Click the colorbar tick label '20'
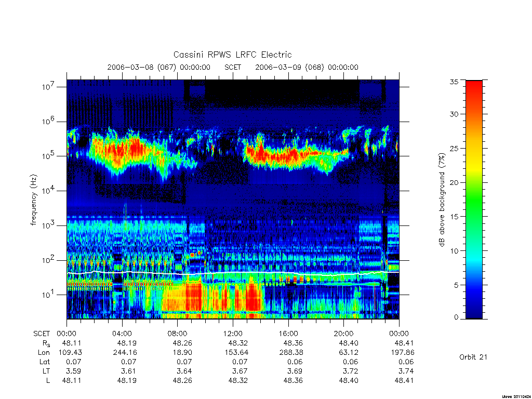 point(454,182)
